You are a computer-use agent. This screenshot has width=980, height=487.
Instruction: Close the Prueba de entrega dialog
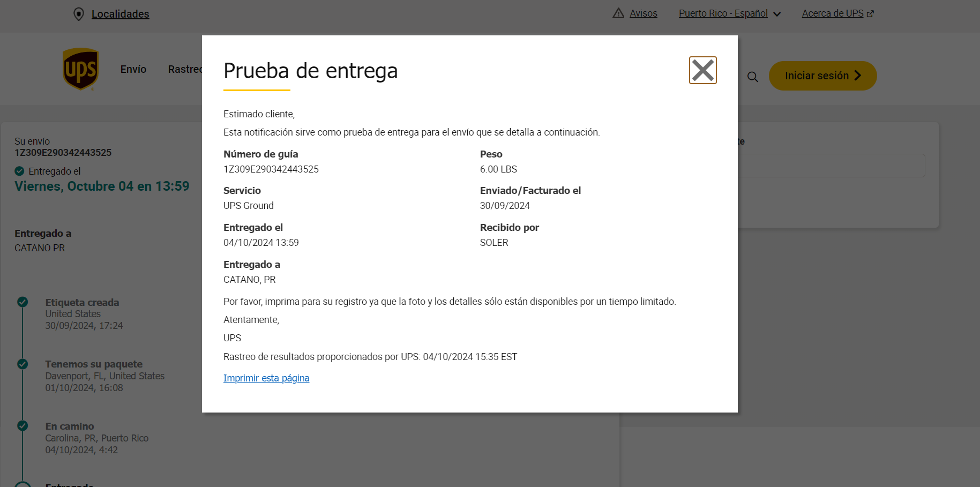tap(702, 70)
